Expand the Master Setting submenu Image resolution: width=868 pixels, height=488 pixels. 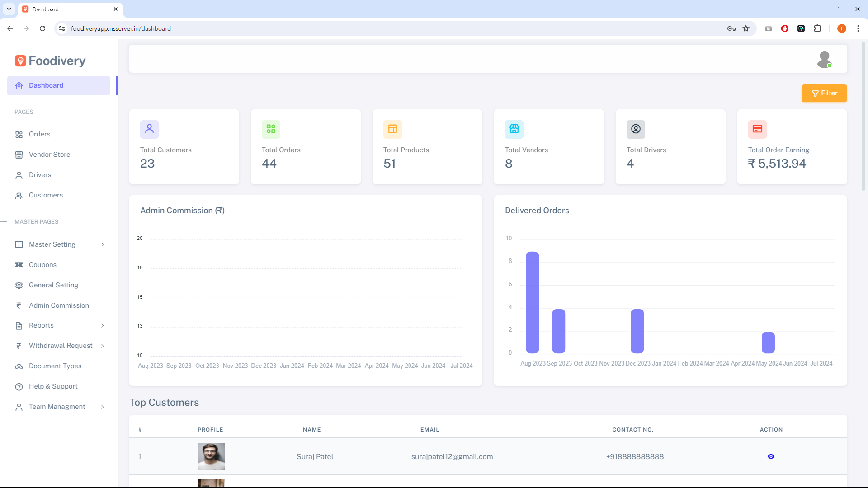pos(103,244)
